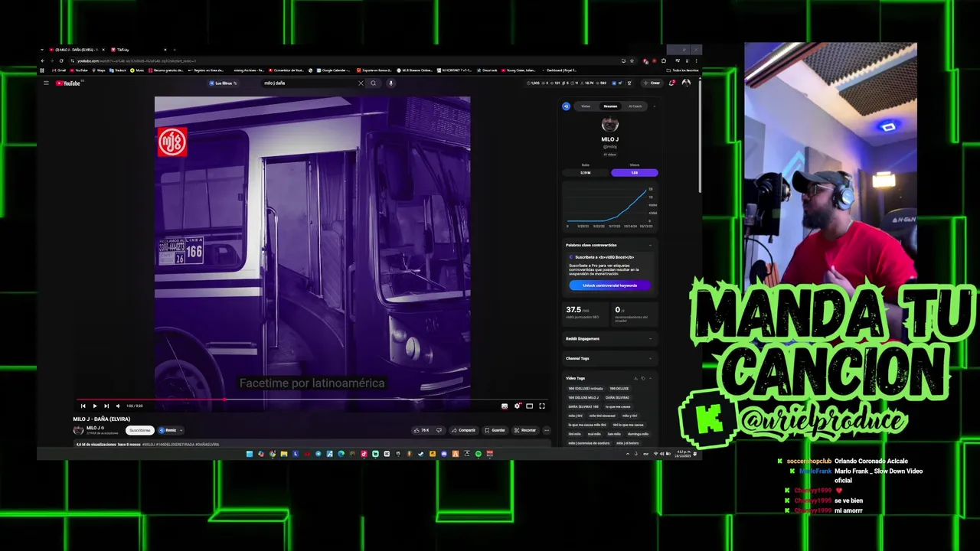Viewport: 980px width, 551px height.
Task: Click the vidIQ panel logo icon
Action: click(567, 106)
